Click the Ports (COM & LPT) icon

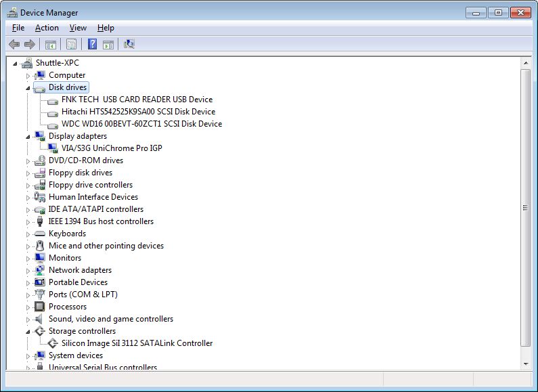[40, 295]
